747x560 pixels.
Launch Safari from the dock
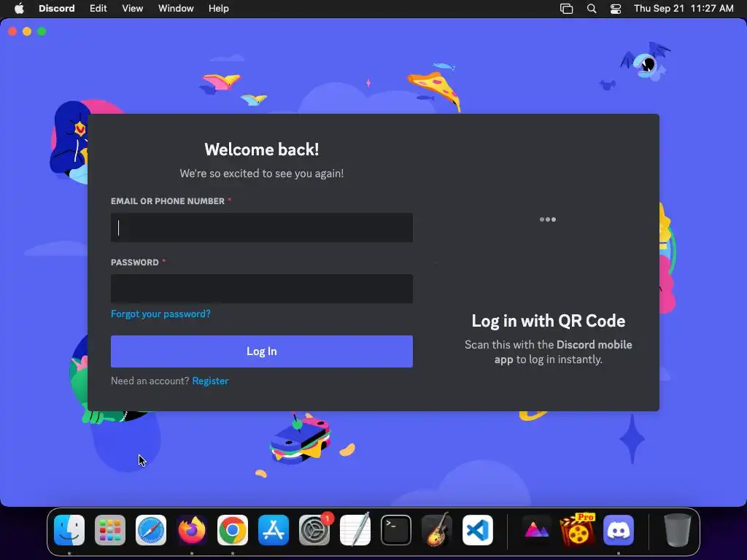point(151,530)
